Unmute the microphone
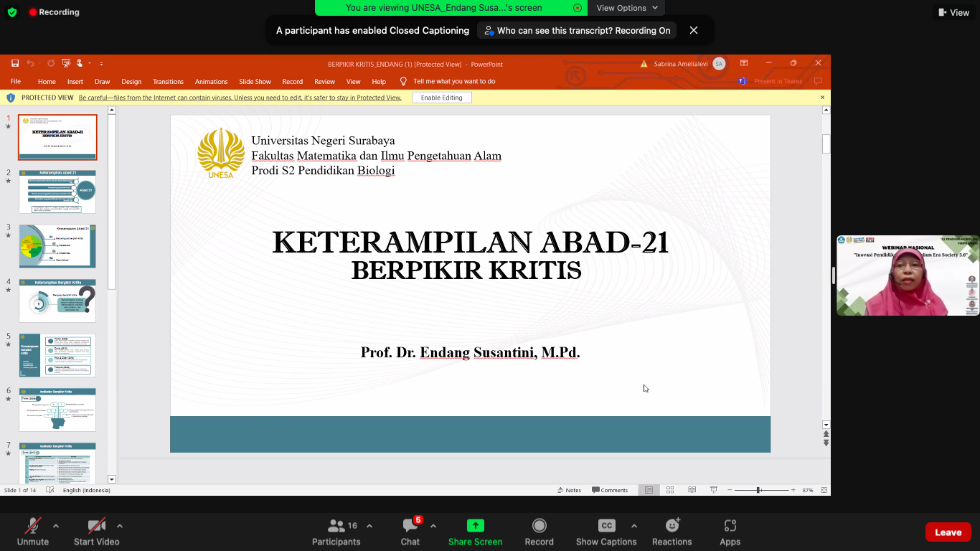The image size is (980, 551). (32, 532)
